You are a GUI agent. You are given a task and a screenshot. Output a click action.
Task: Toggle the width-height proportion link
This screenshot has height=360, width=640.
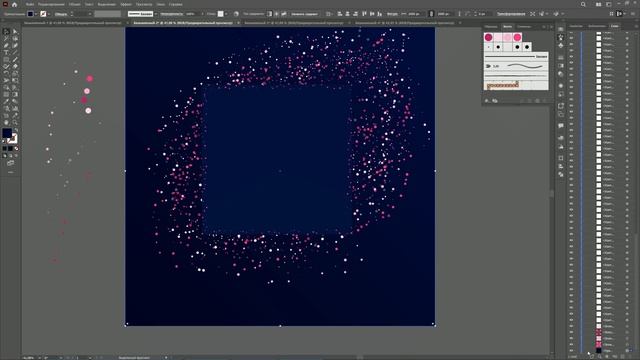[431, 14]
